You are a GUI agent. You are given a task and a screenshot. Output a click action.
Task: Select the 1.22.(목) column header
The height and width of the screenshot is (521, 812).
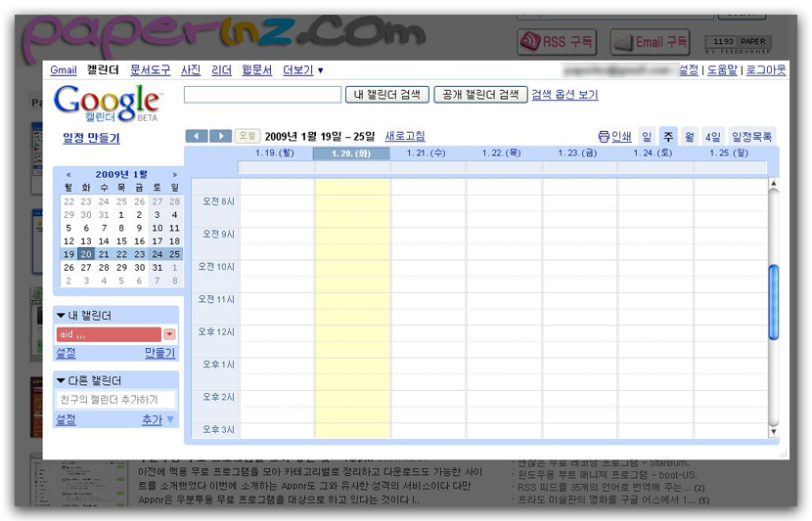501,153
